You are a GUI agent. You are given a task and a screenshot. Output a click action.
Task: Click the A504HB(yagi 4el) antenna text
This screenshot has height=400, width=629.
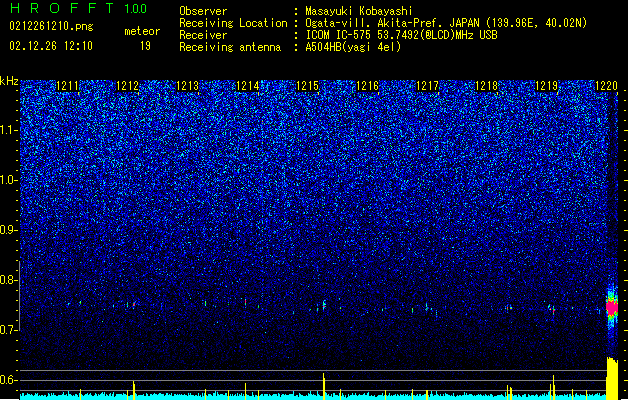353,47
